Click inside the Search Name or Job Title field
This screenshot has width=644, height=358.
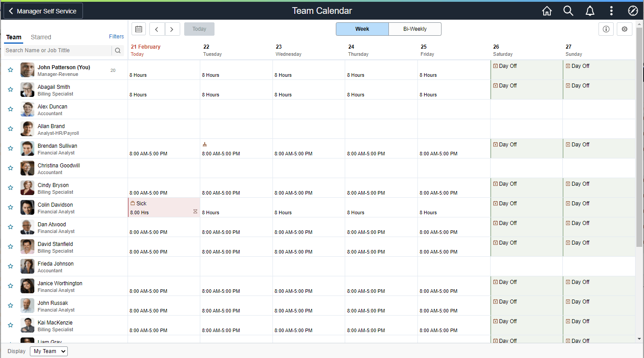pos(58,50)
